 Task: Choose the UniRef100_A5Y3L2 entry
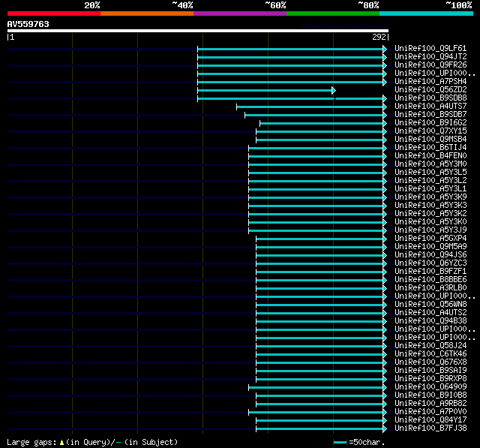pyautogui.click(x=430, y=181)
